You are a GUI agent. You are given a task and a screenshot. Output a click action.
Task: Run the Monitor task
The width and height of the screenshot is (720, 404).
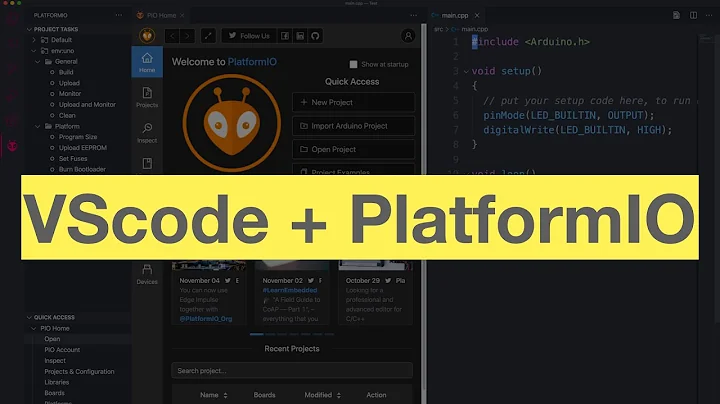70,94
